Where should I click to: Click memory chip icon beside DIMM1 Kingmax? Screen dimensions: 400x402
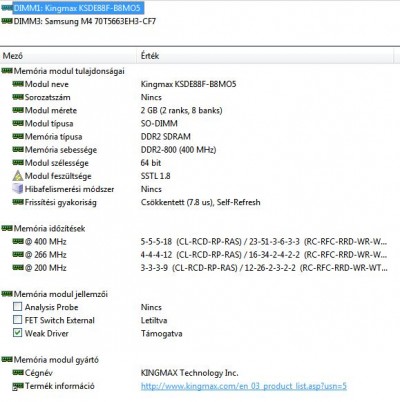coord(7,8)
